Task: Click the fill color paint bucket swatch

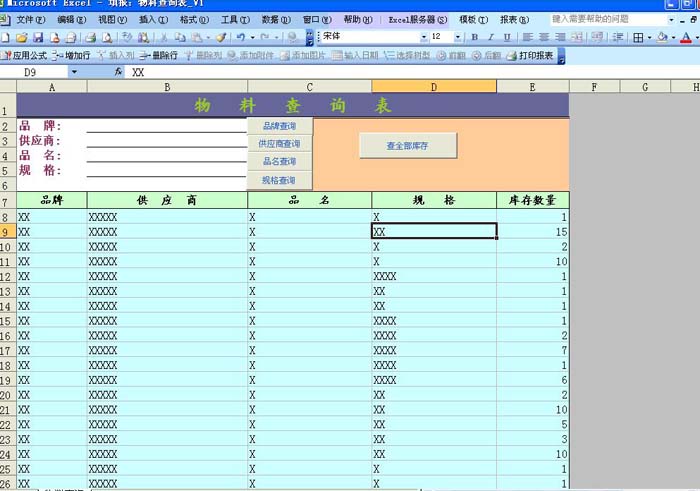Action: pyautogui.click(x=662, y=38)
